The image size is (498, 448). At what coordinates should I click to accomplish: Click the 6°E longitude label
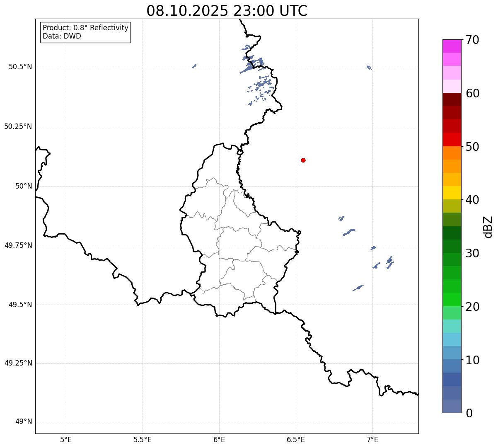coord(219,439)
